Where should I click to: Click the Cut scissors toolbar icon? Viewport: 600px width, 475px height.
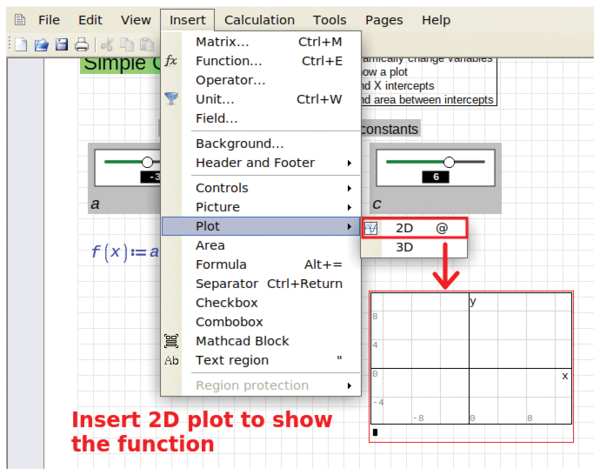(104, 44)
